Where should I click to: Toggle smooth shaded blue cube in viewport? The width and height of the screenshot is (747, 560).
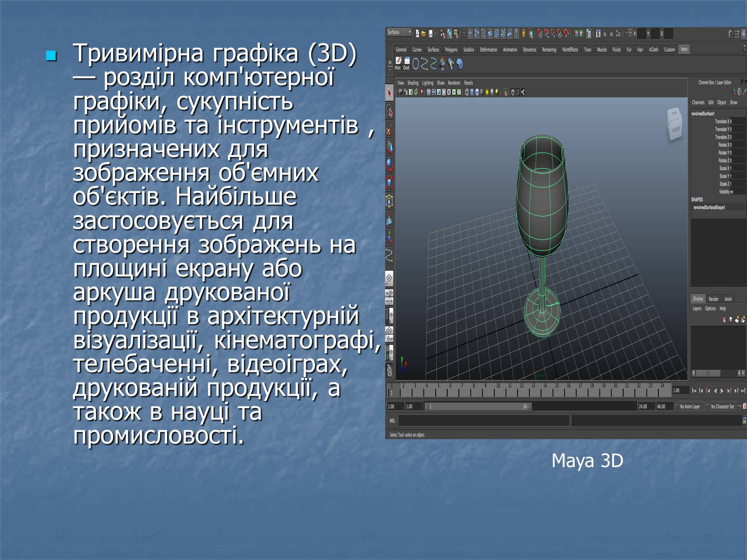[x=472, y=92]
